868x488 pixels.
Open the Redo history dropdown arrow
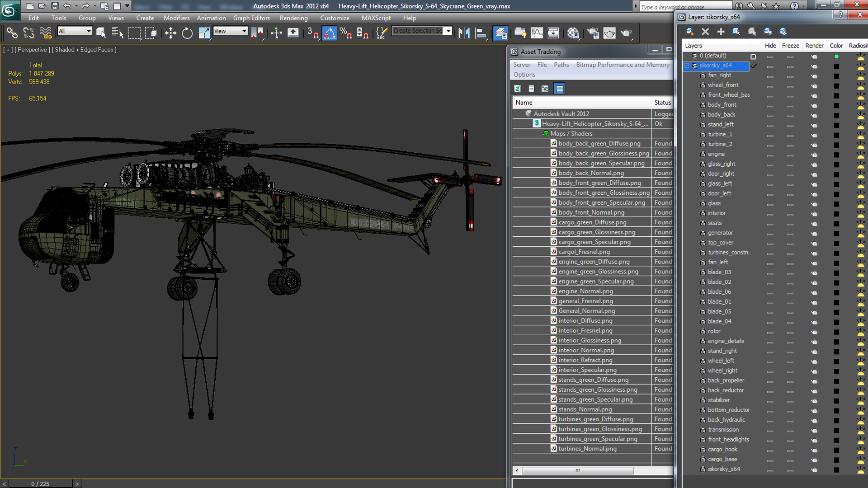coord(94,6)
